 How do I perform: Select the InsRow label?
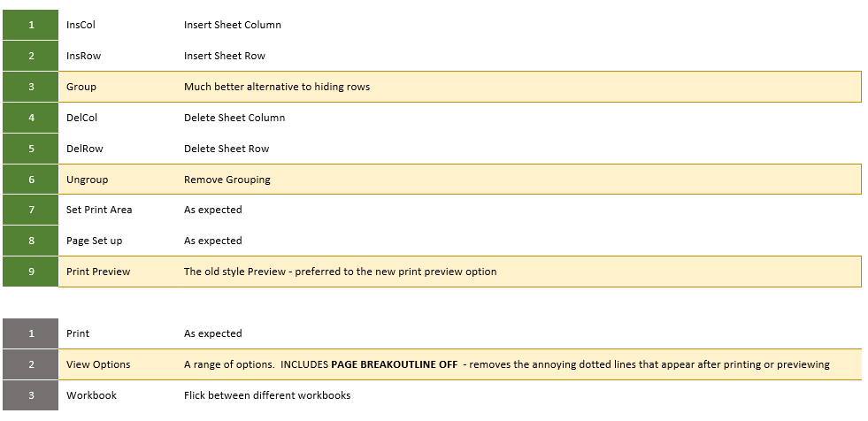[x=83, y=56]
